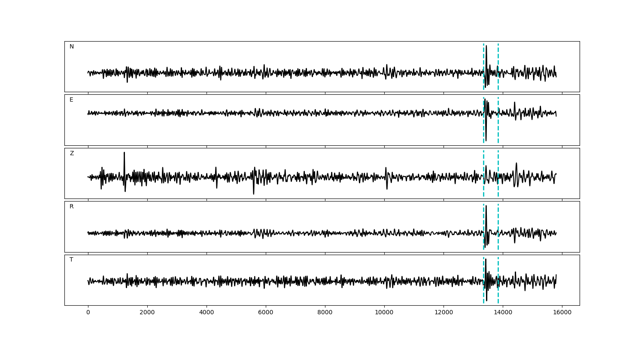Click x-axis tick label 8000
This screenshot has height=343, width=644.
pos(325,313)
